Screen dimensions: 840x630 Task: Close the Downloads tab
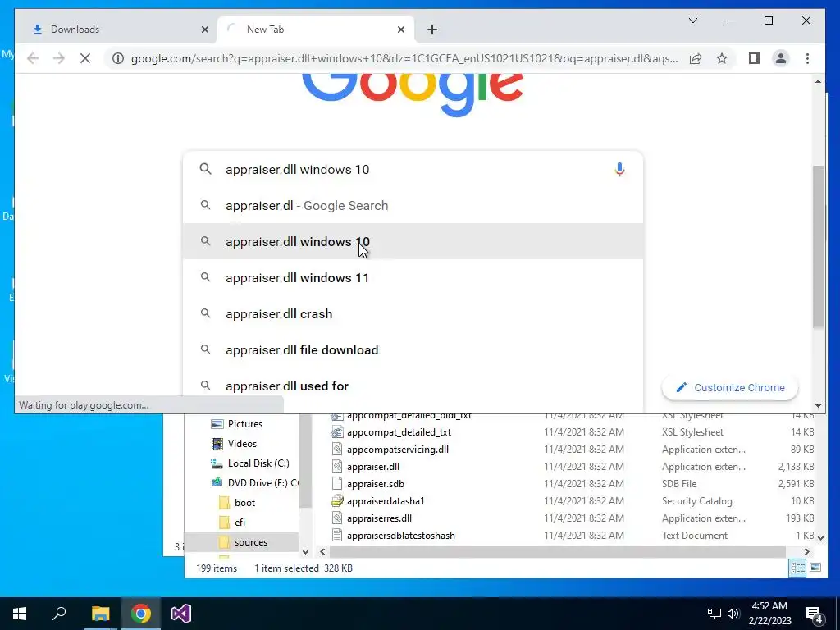tap(204, 30)
